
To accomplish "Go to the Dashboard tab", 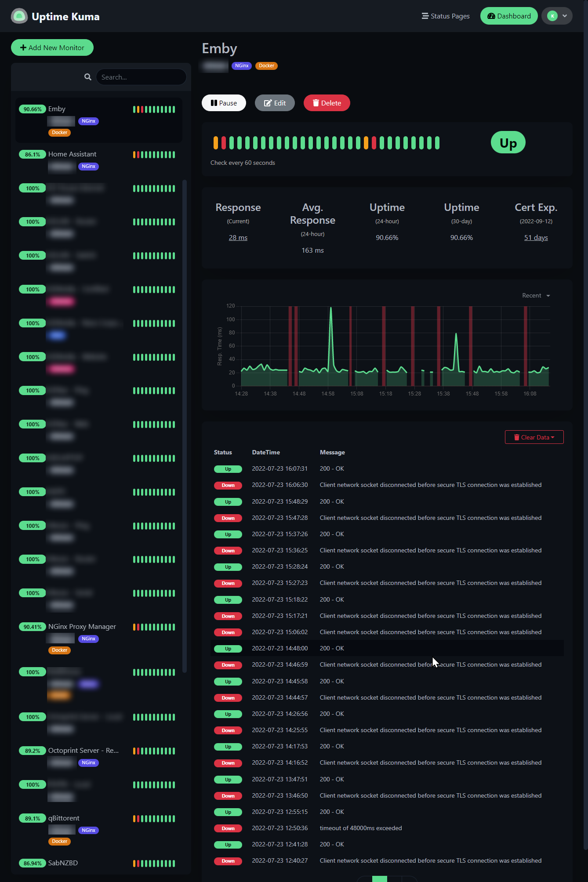I will [509, 16].
